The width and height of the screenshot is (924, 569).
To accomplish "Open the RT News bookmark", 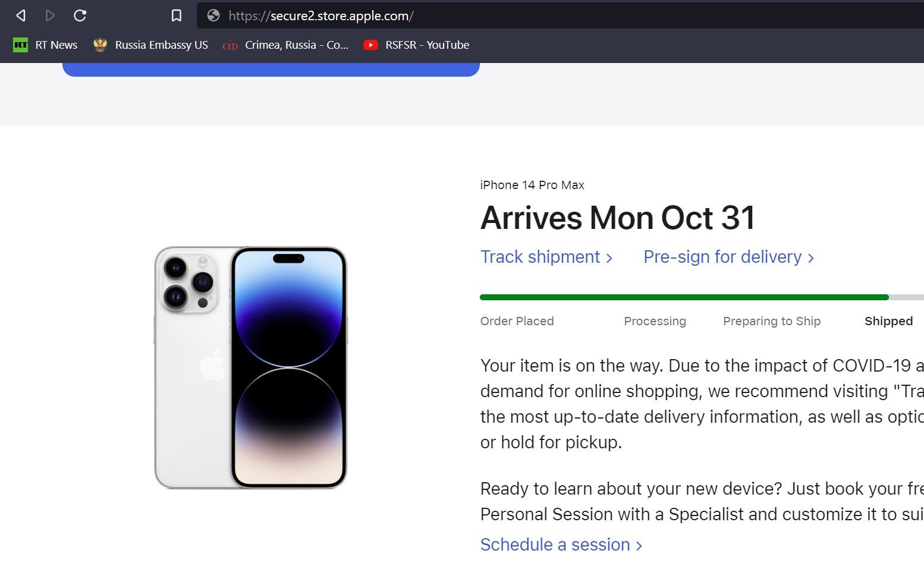I will pyautogui.click(x=46, y=45).
